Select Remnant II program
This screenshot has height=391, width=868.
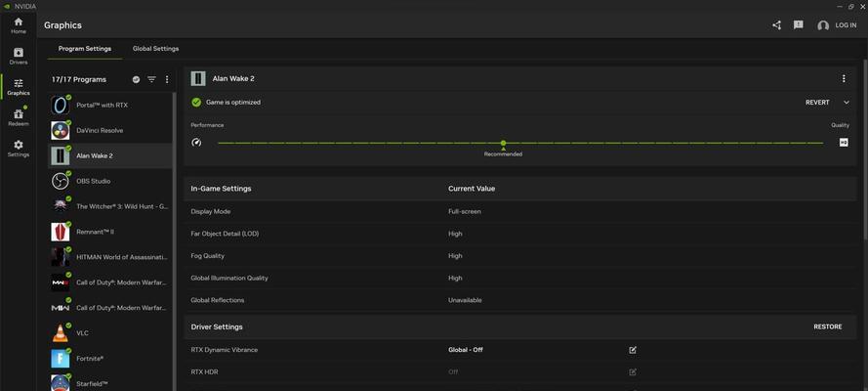click(x=110, y=232)
